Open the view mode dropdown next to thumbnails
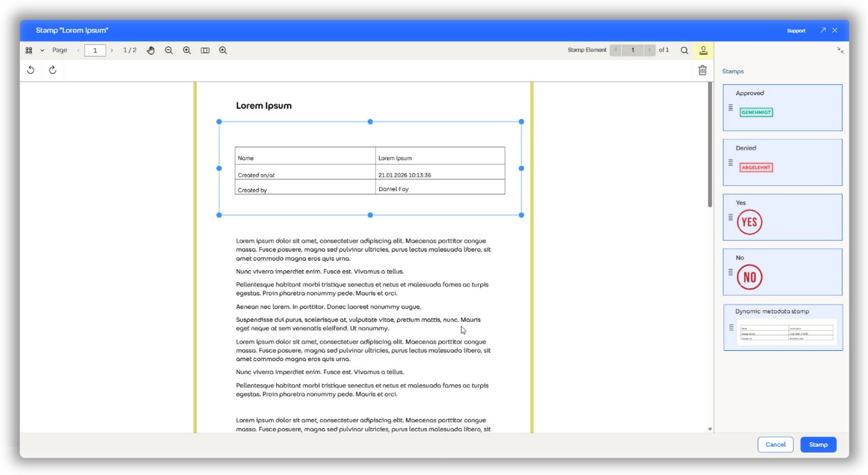Image resolution: width=868 pixels, height=475 pixels. pyautogui.click(x=41, y=50)
